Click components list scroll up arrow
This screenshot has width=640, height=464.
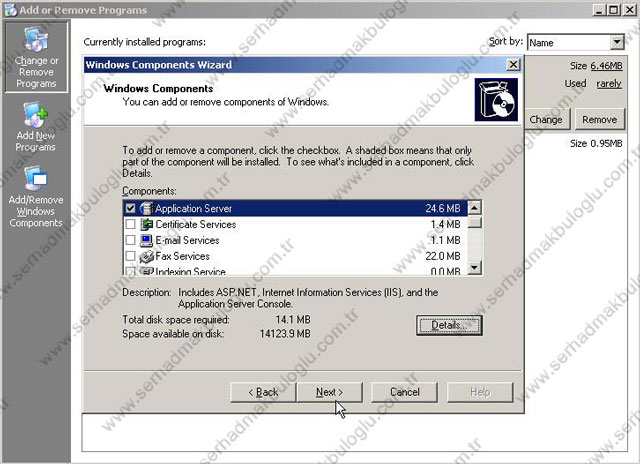coord(474,208)
